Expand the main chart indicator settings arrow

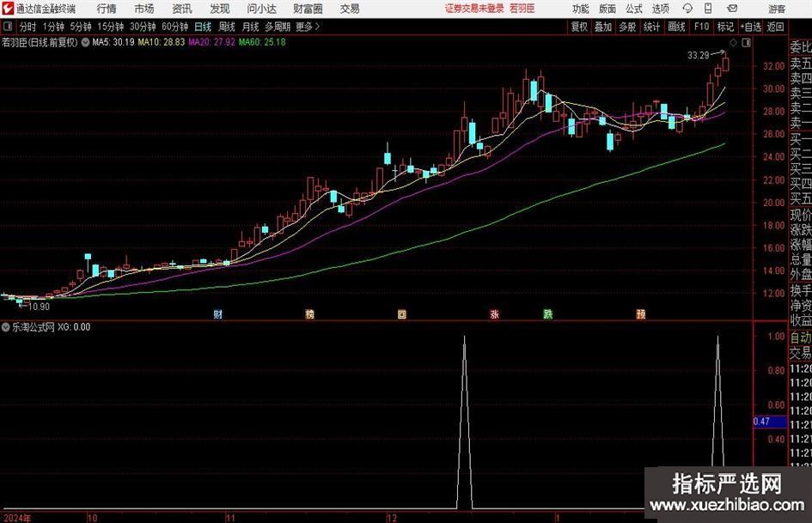click(84, 41)
